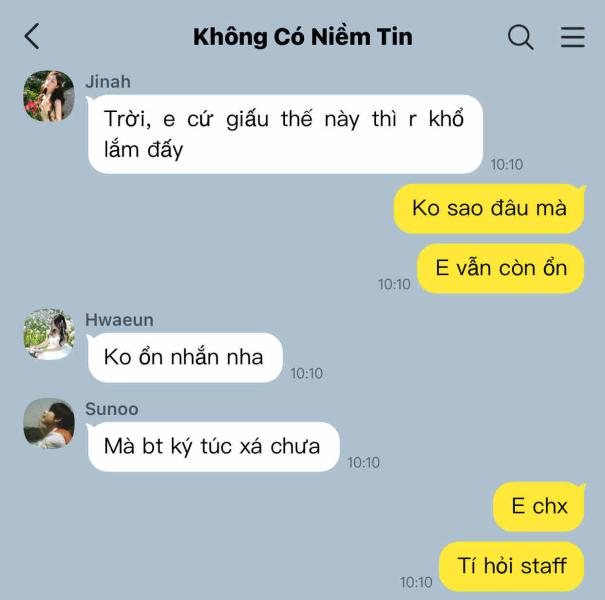605x600 pixels.
Task: Tap the 10:10 timestamp beside Jinah's message
Action: (507, 165)
